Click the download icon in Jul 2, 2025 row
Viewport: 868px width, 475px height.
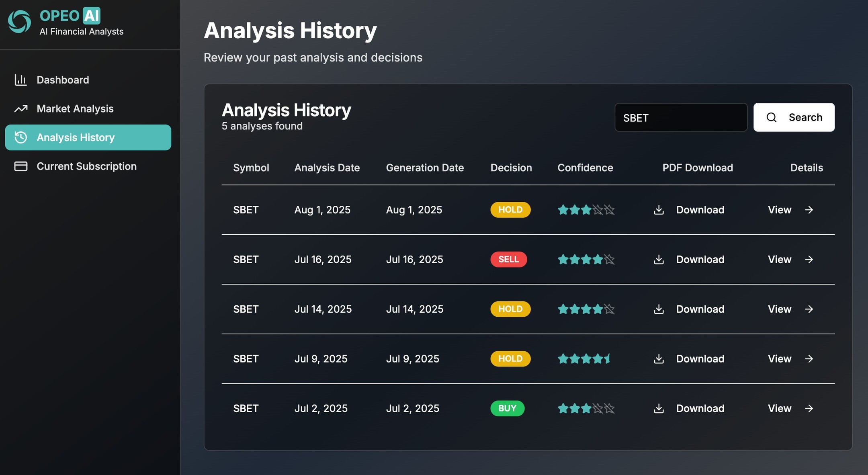pos(659,408)
